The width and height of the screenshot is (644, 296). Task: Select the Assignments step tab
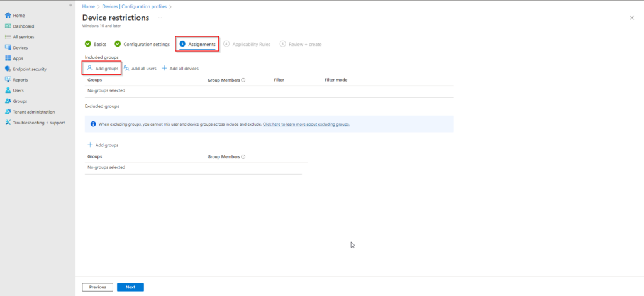197,45
